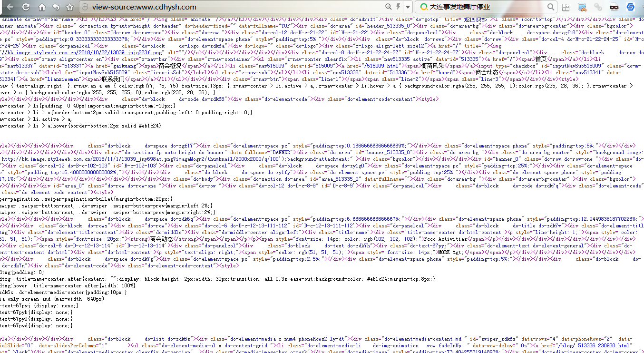This screenshot has width=644, height=353.
Task: Bookmark this page with the star icon
Action: tap(70, 7)
